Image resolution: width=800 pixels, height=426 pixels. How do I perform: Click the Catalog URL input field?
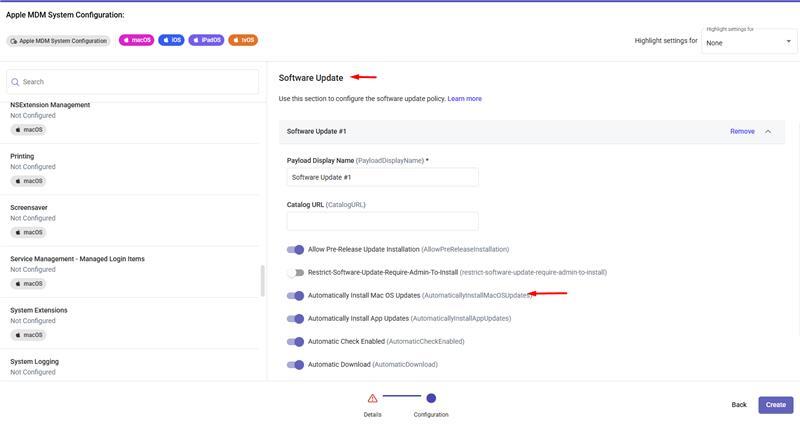tap(382, 221)
